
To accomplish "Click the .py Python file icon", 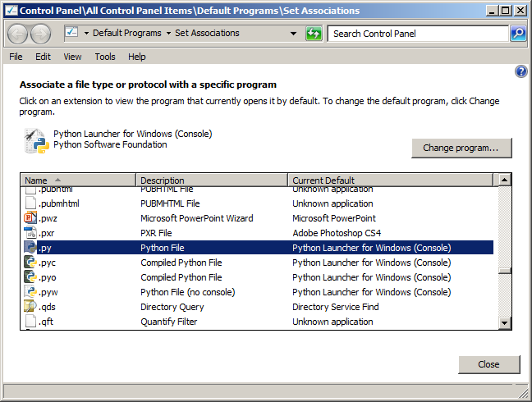I will click(30, 247).
